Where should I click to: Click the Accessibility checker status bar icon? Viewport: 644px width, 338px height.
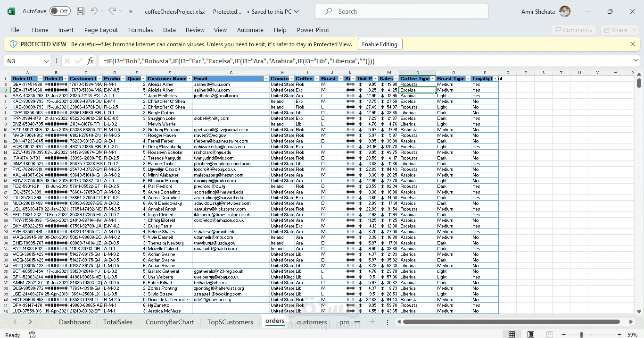pos(33,335)
